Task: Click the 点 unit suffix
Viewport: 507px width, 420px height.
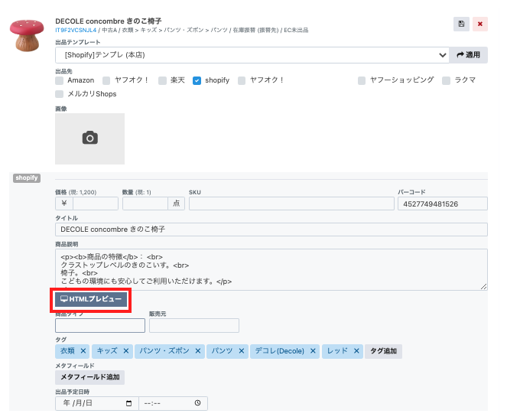Action: [x=176, y=203]
